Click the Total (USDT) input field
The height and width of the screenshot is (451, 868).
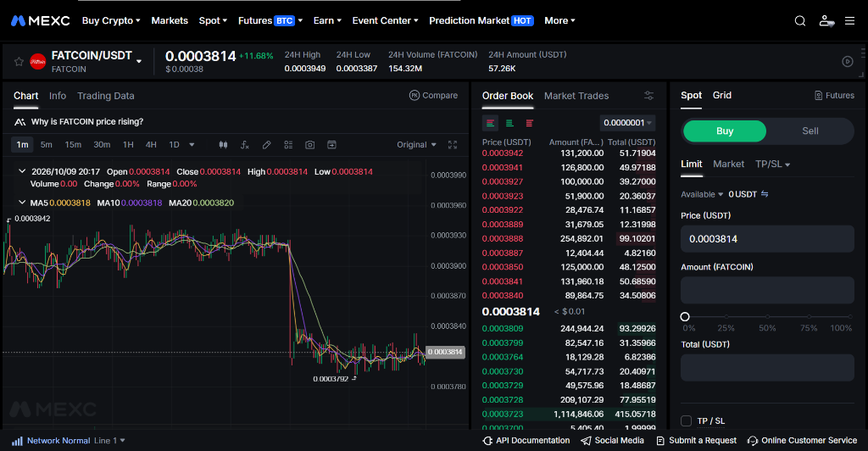(767, 367)
